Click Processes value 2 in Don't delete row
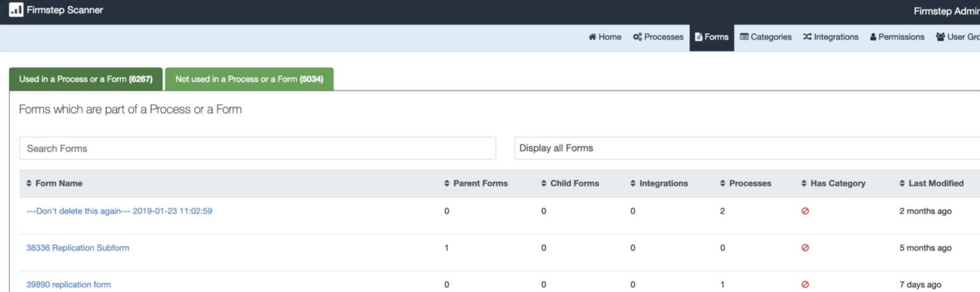This screenshot has height=292, width=980. [722, 211]
